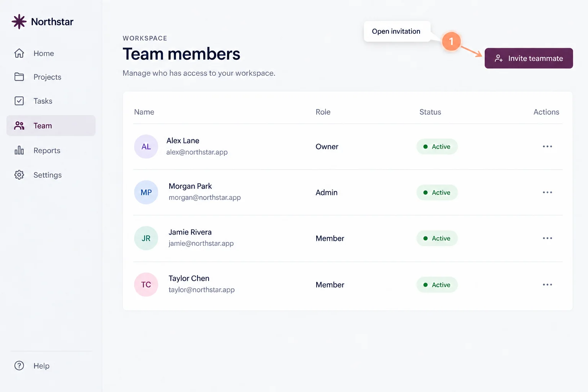Open the Reports sidebar item
This screenshot has width=588, height=392.
pos(51,150)
